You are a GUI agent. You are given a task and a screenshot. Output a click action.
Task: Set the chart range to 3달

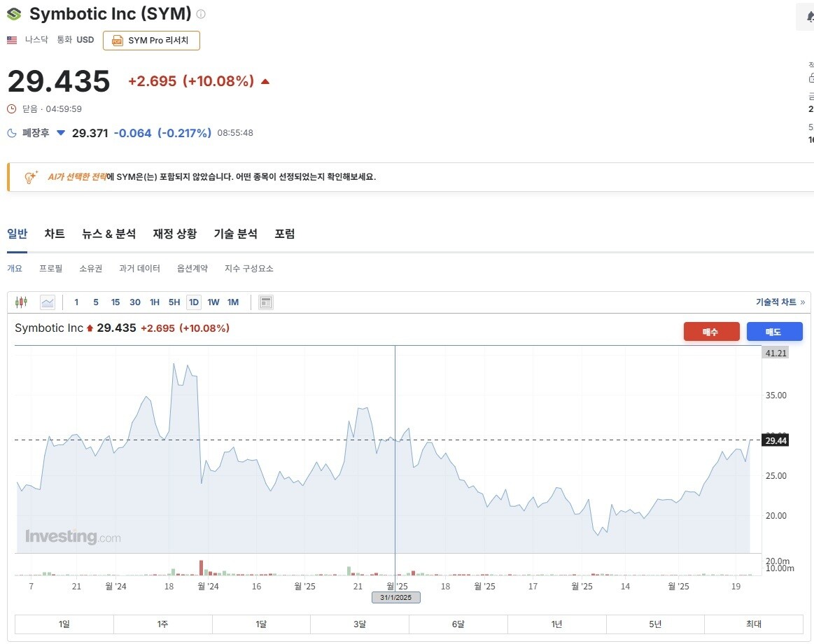click(360, 624)
